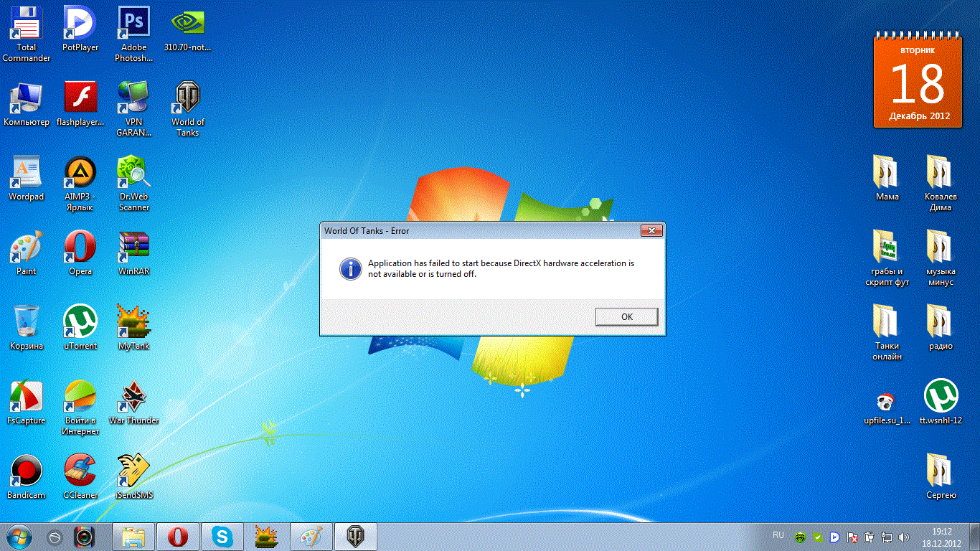
Task: Select the FsCapture desktop shortcut
Action: (27, 402)
